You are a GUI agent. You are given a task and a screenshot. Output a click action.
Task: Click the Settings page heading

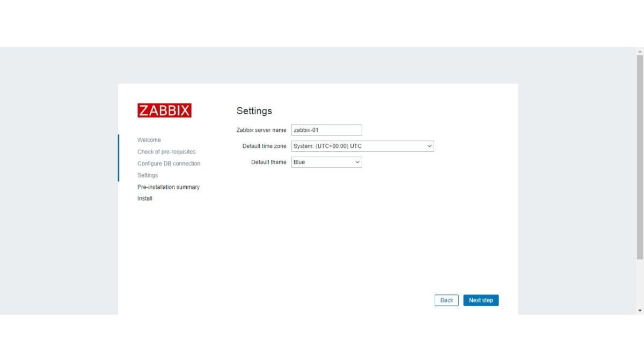click(254, 111)
